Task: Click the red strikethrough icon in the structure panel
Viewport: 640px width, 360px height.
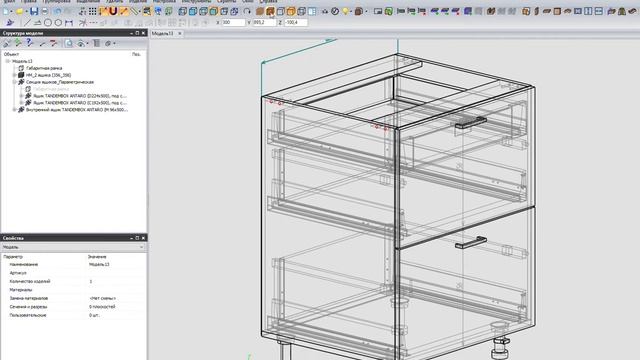Action: [x=53, y=43]
